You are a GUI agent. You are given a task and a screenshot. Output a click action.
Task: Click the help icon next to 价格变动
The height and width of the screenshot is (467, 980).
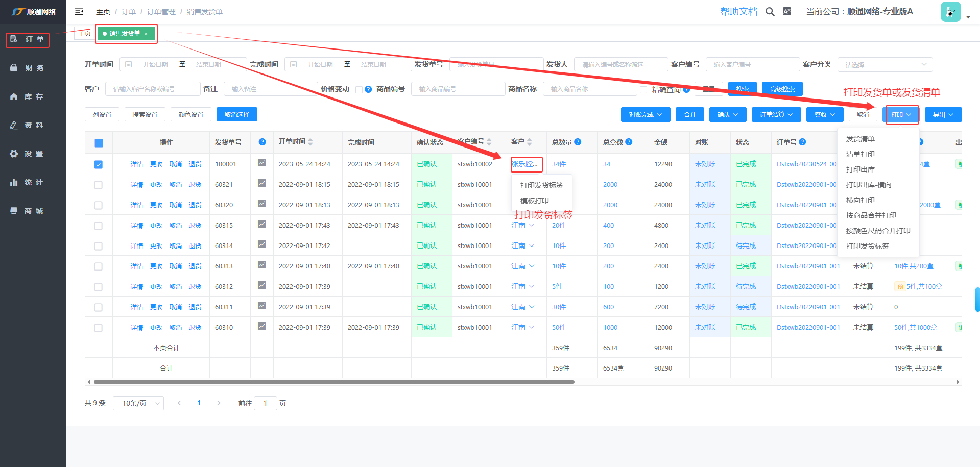(x=368, y=89)
